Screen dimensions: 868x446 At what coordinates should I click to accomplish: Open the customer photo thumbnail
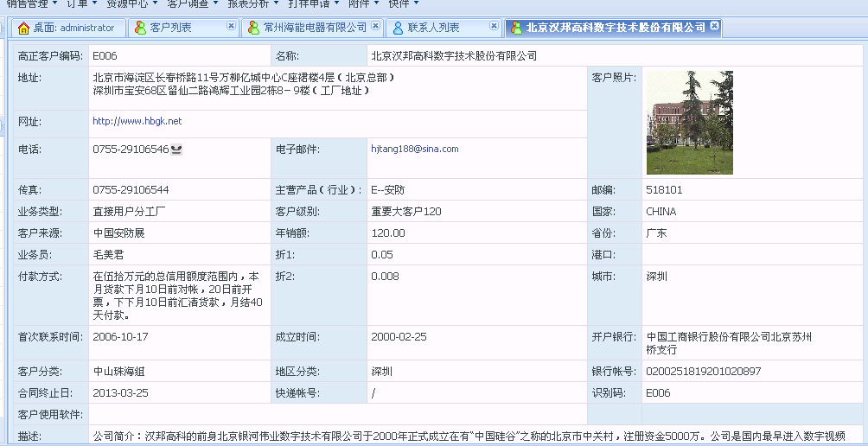[690, 122]
